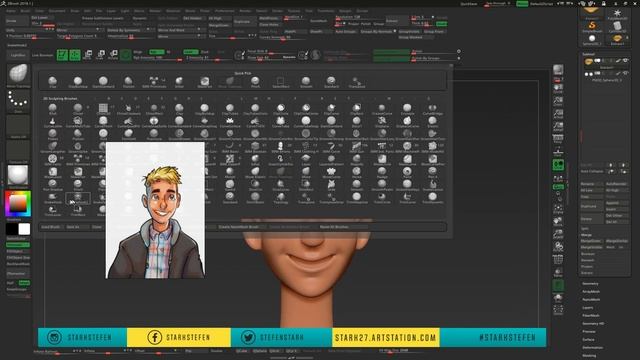Toggle visibility eye of the active subtool
The image size is (640, 360).
pos(625,61)
